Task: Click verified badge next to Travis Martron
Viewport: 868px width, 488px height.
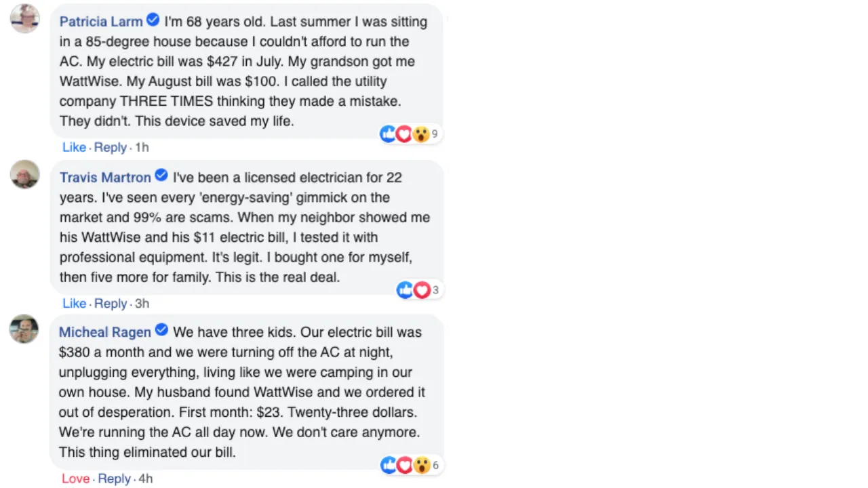Action: point(161,176)
